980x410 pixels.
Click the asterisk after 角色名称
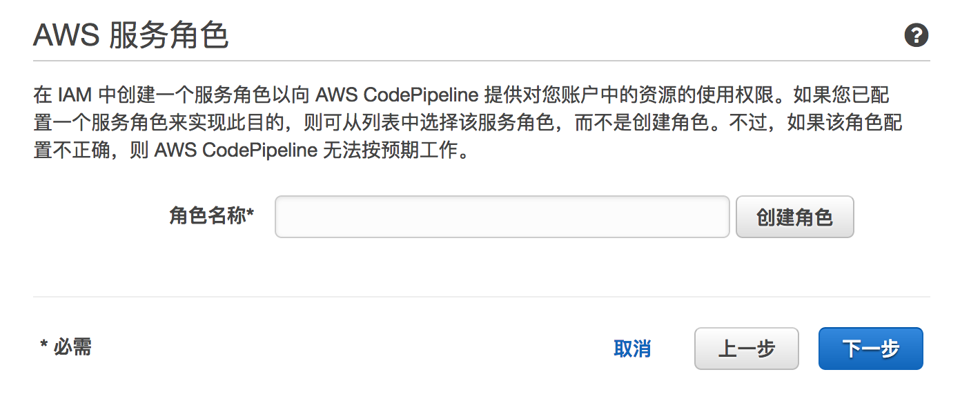pos(251,215)
